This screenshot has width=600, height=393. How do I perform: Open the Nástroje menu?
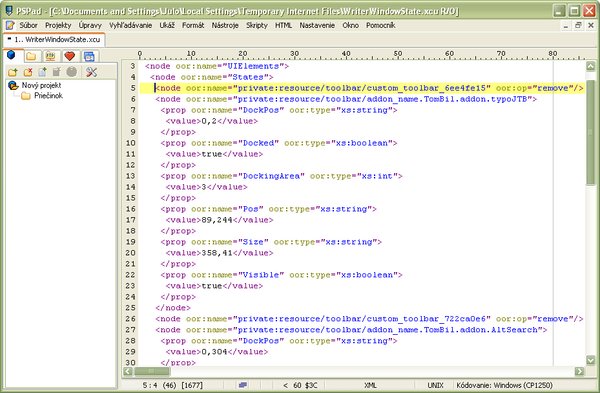[225, 25]
